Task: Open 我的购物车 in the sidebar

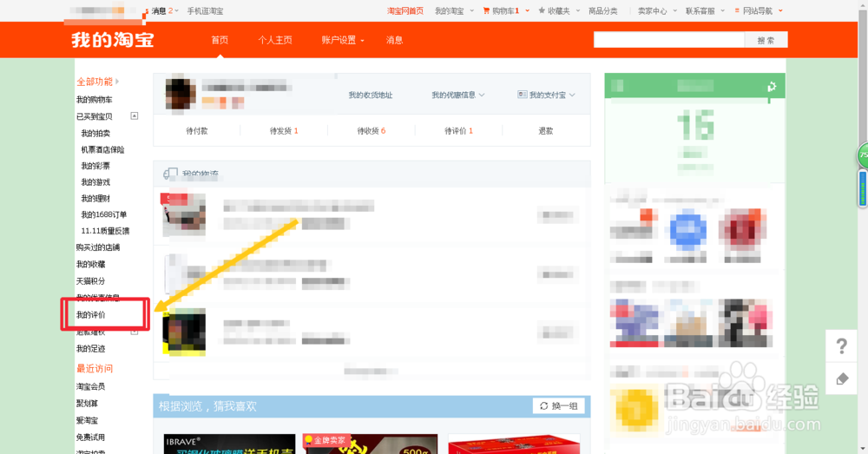Action: (x=94, y=99)
